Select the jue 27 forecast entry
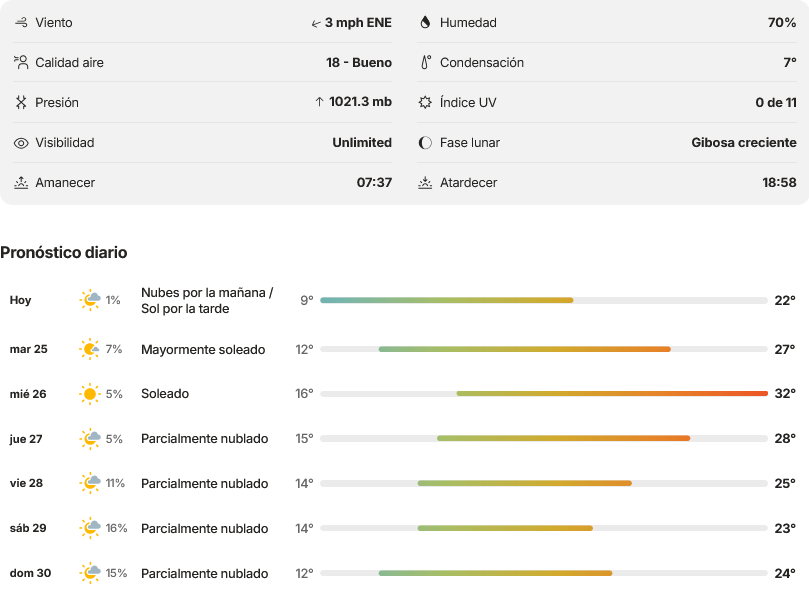809x597 pixels. click(403, 439)
